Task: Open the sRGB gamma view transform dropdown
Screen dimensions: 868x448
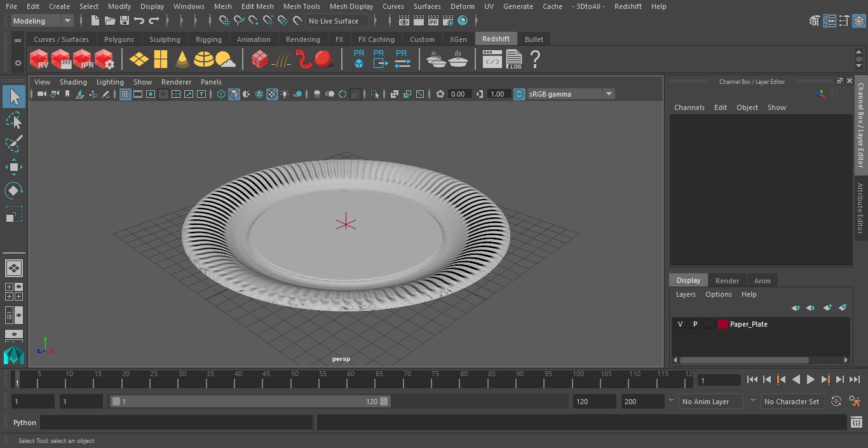Action: pos(571,94)
